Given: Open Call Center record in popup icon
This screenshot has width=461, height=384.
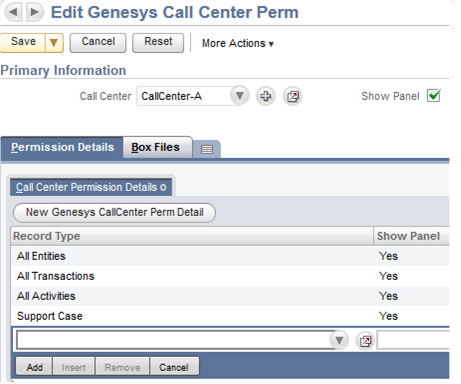Looking at the screenshot, I should tap(293, 96).
